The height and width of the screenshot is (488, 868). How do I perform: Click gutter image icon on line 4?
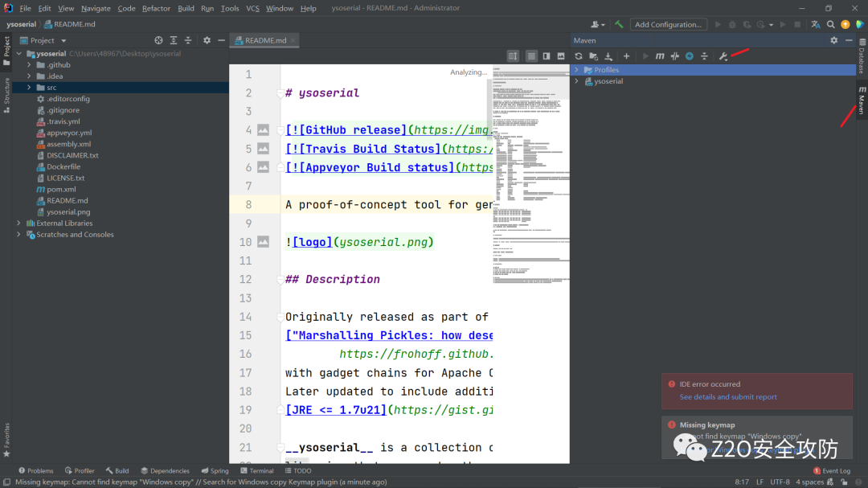click(x=263, y=130)
